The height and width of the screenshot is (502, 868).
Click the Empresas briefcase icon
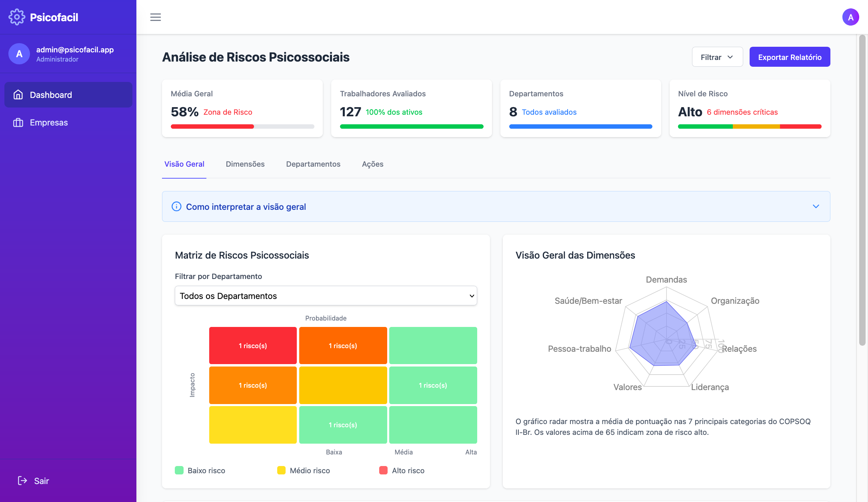click(18, 122)
